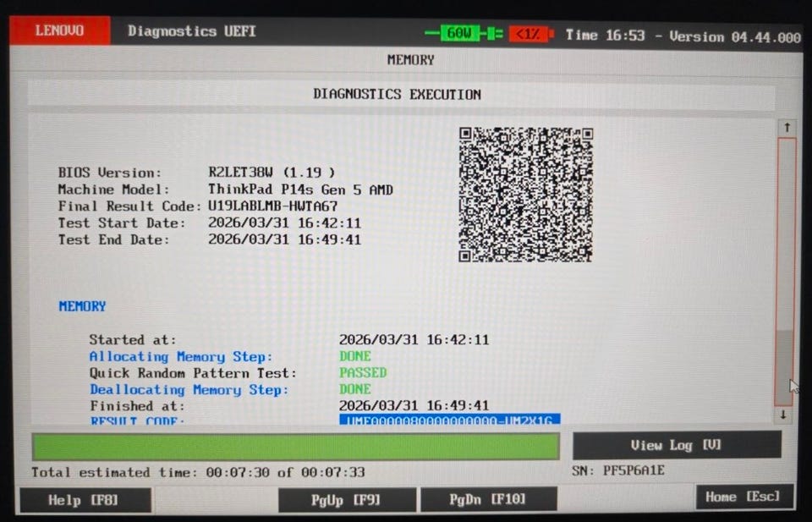Open Help [F8]
812x522 pixels.
tap(85, 500)
